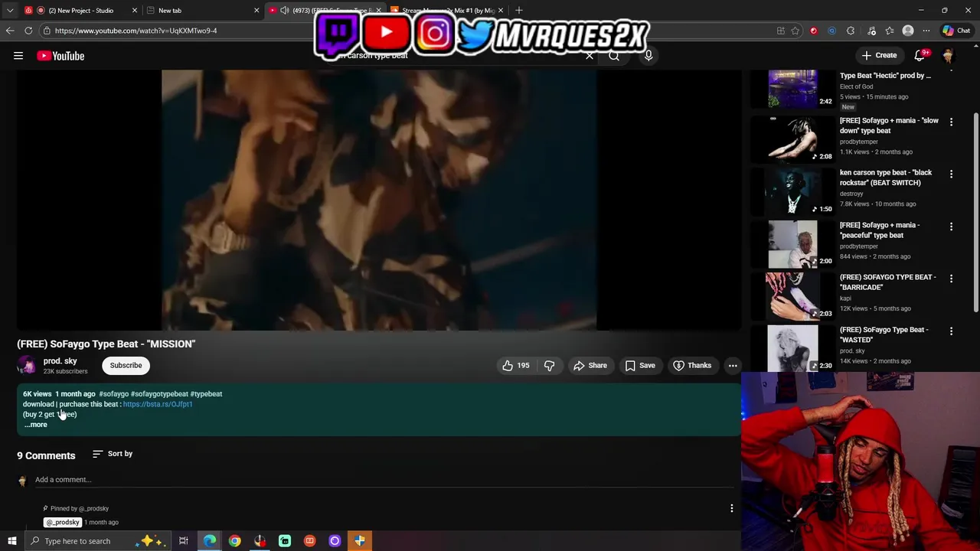Open the #typebeat hashtag

point(206,394)
